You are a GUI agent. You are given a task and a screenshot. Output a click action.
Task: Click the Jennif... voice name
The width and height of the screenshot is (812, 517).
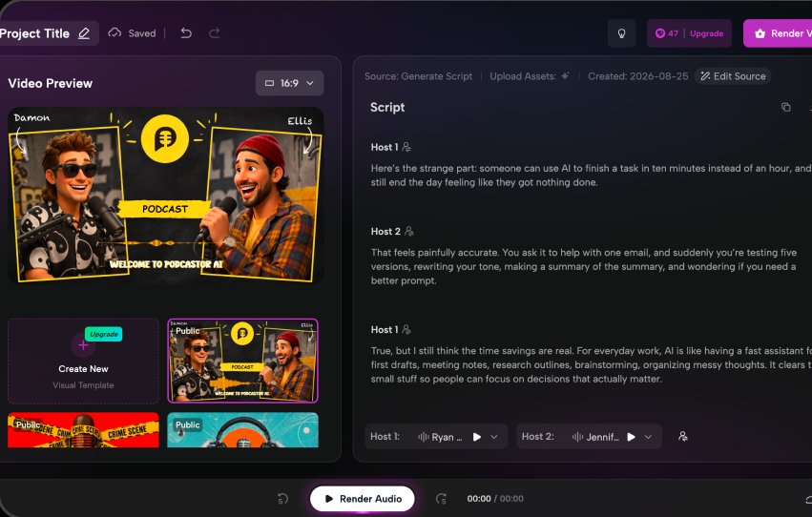pos(603,437)
